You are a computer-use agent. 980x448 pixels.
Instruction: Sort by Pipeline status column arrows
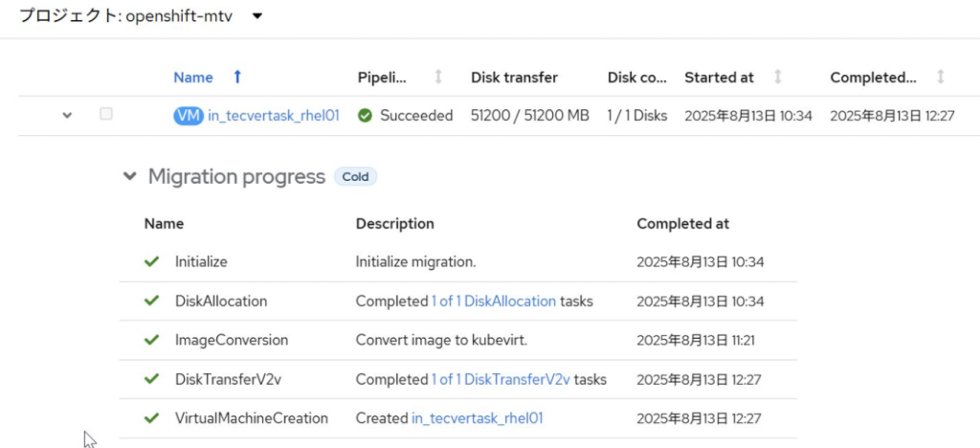(x=438, y=77)
